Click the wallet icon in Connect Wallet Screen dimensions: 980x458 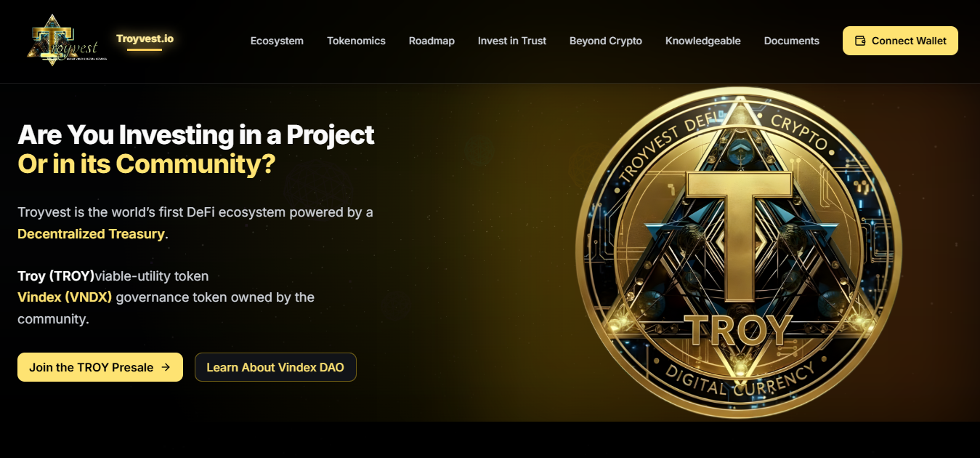point(860,41)
